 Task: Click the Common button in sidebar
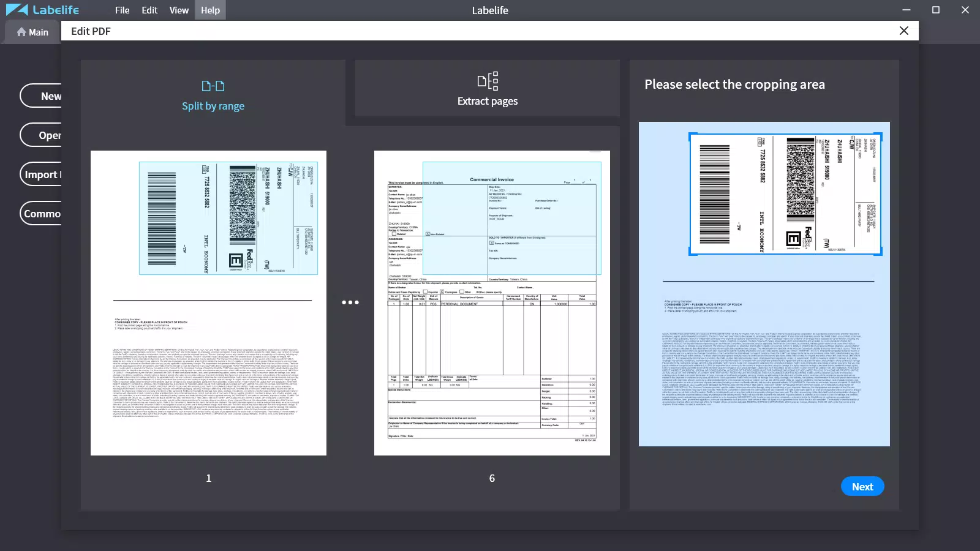[x=41, y=214]
